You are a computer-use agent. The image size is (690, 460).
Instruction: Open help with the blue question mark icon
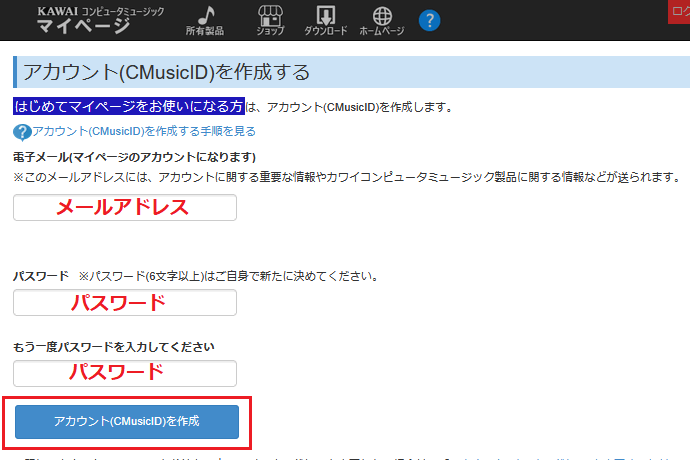click(430, 20)
